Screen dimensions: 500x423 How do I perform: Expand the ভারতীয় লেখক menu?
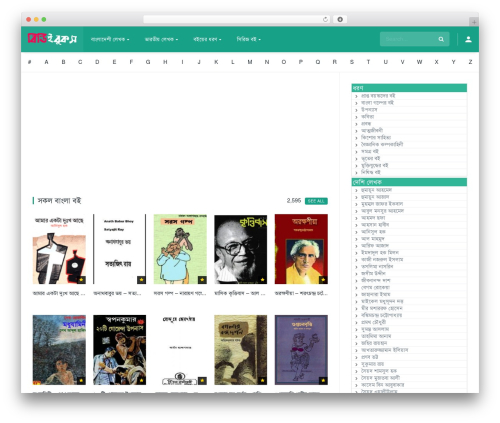click(161, 39)
